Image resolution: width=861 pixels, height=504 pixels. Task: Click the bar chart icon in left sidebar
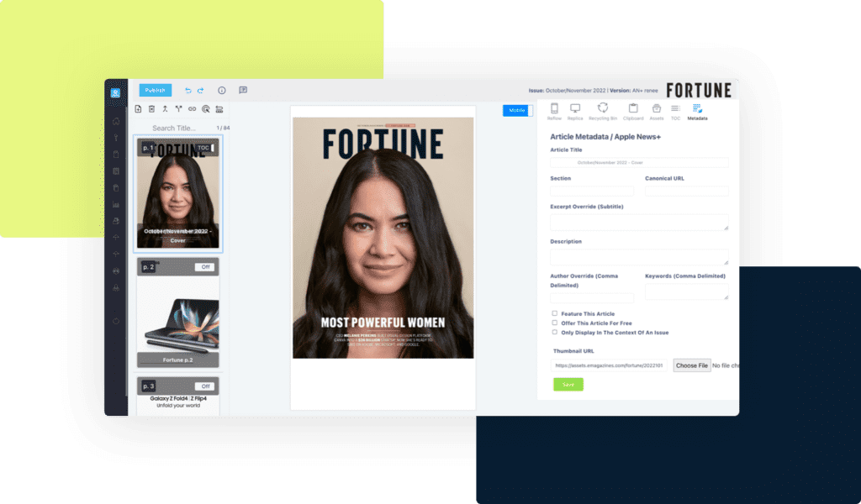[116, 205]
